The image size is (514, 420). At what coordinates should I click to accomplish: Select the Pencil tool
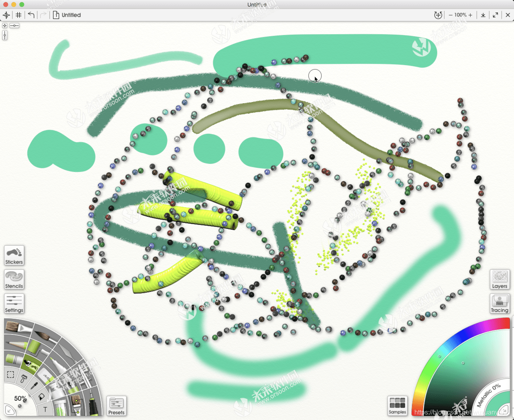17,345
